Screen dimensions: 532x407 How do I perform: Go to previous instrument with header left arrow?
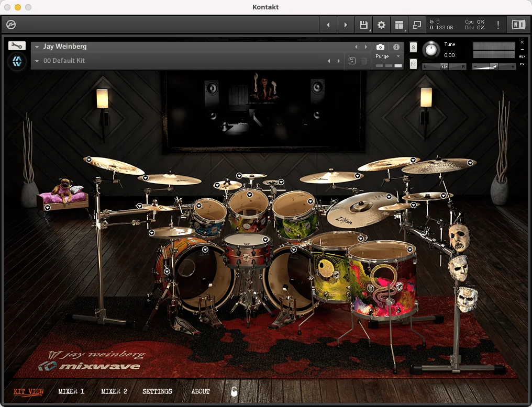pos(328,25)
